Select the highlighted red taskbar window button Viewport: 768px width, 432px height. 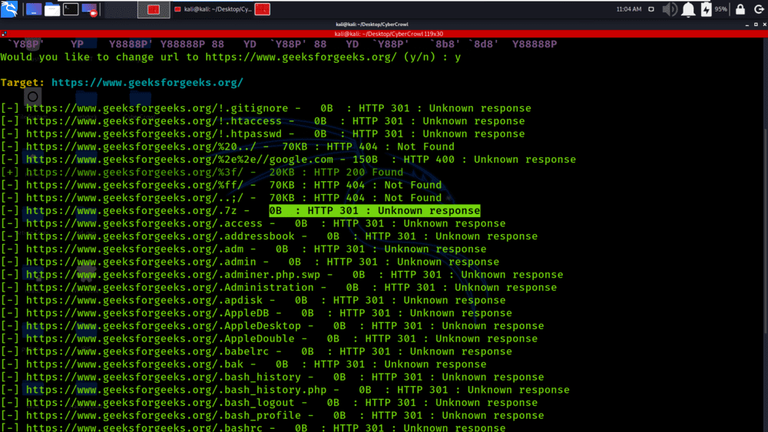[154, 9]
